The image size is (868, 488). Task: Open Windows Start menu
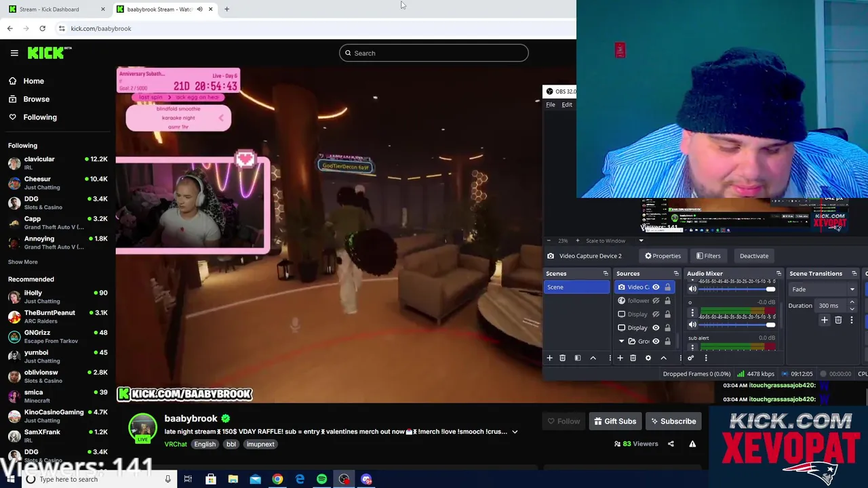click(10, 479)
